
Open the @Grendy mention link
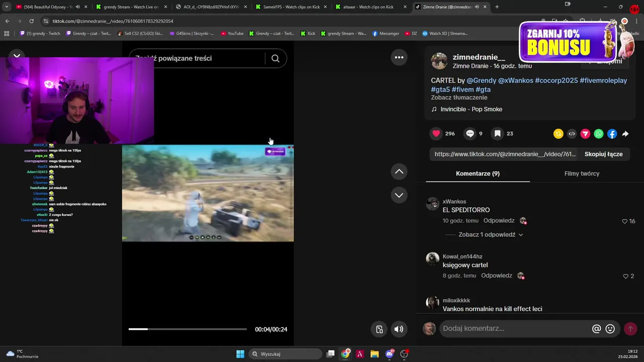(481, 80)
